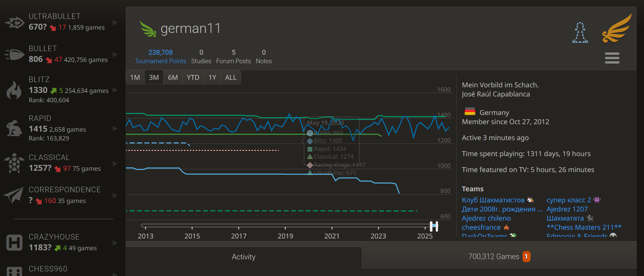
Task: Select the 3M chart range
Action: coord(154,78)
